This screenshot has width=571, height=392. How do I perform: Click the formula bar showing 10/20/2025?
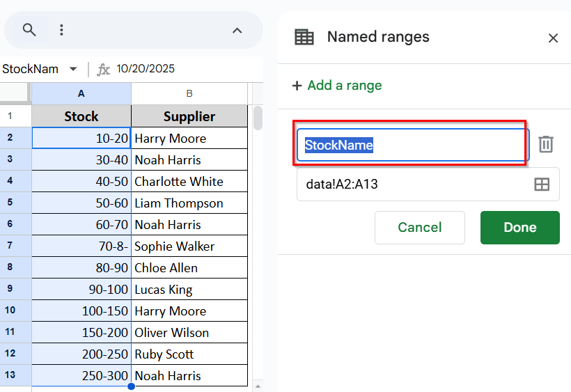coord(146,69)
